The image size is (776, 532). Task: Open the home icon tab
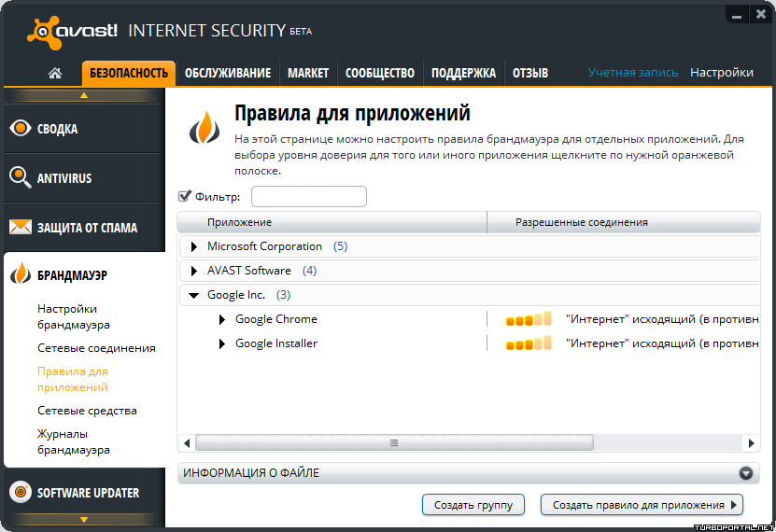point(55,73)
